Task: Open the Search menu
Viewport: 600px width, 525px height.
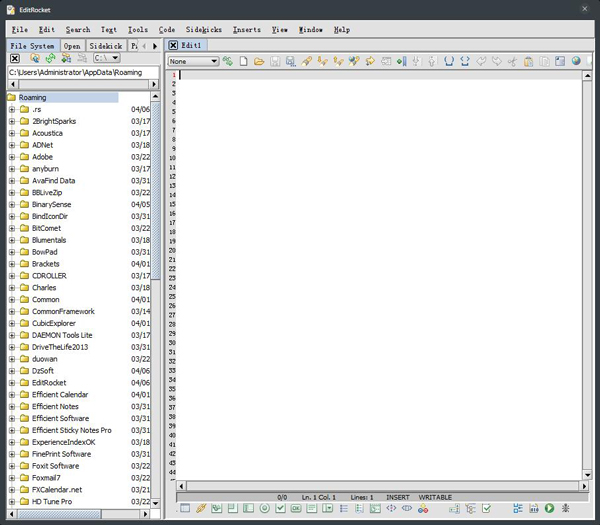Action: (x=78, y=29)
